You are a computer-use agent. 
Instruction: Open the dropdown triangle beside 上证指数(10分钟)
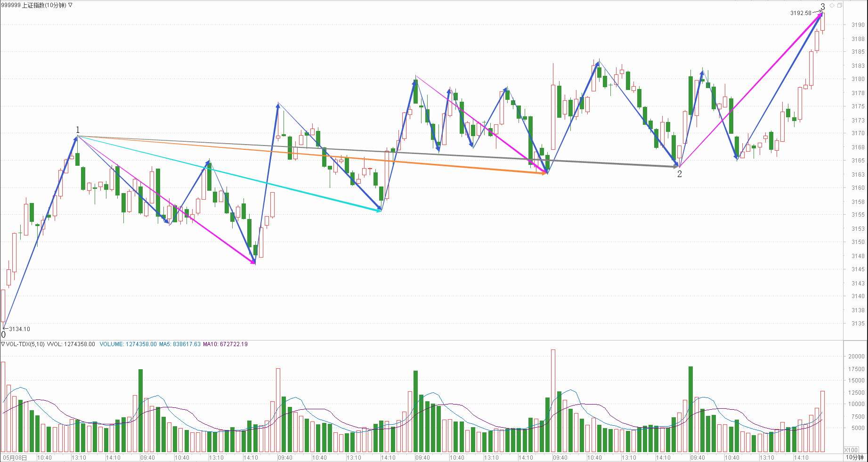[71, 5]
